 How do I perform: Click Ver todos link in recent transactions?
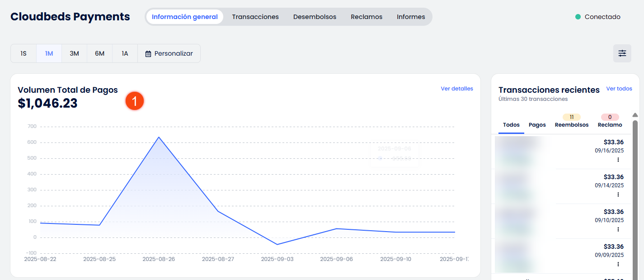pos(619,89)
